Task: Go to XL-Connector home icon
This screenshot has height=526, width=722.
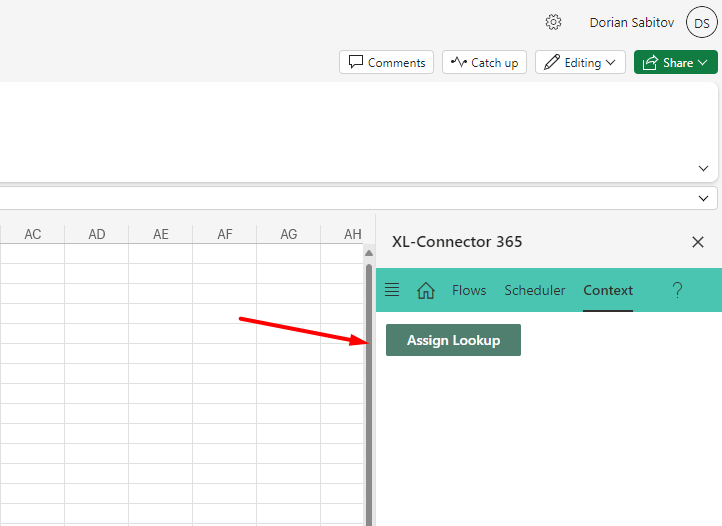Action: point(426,290)
